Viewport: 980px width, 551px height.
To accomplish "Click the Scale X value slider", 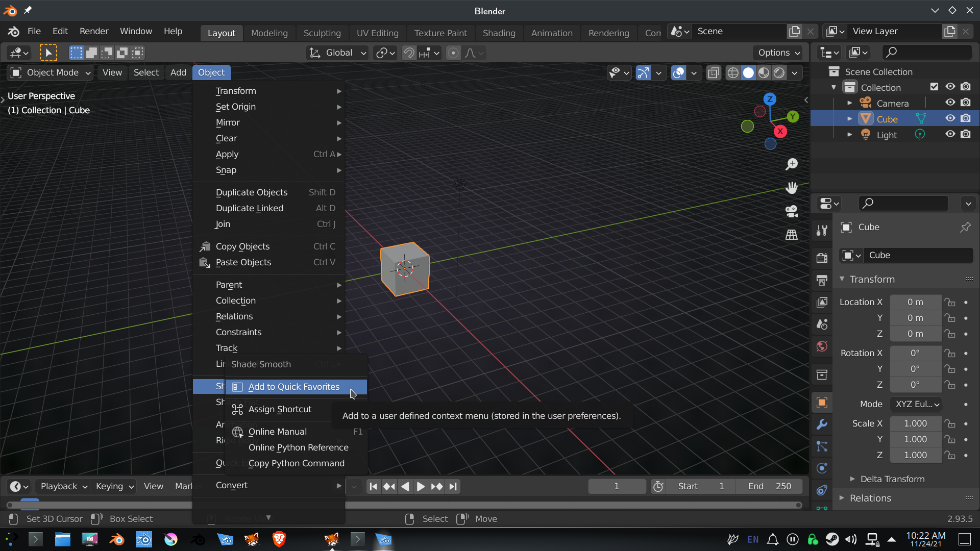I will 915,423.
